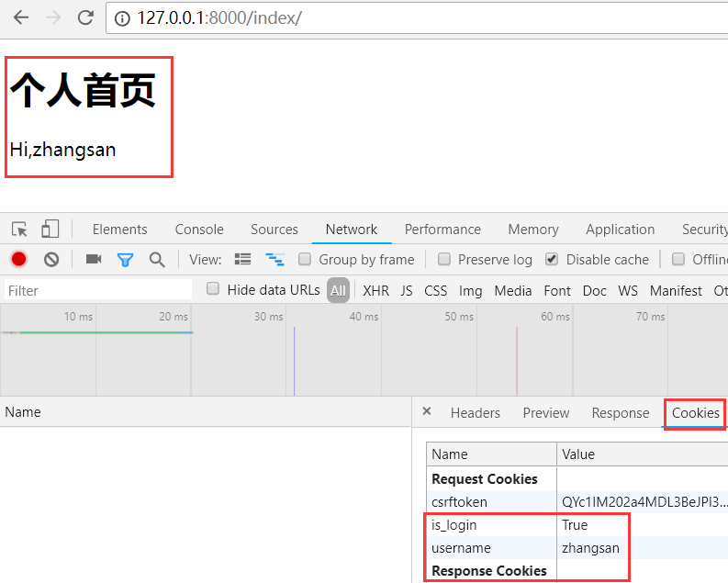Toggle the network filter funnel icon
Viewport: 728px width, 583px height.
tap(125, 260)
